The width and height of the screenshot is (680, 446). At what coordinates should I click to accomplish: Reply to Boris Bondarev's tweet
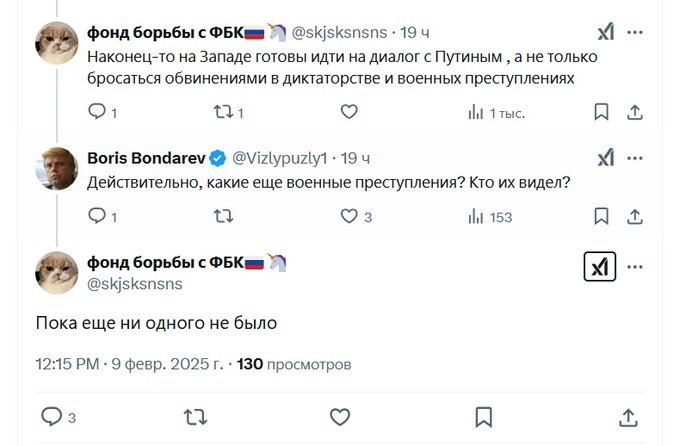pyautogui.click(x=97, y=216)
